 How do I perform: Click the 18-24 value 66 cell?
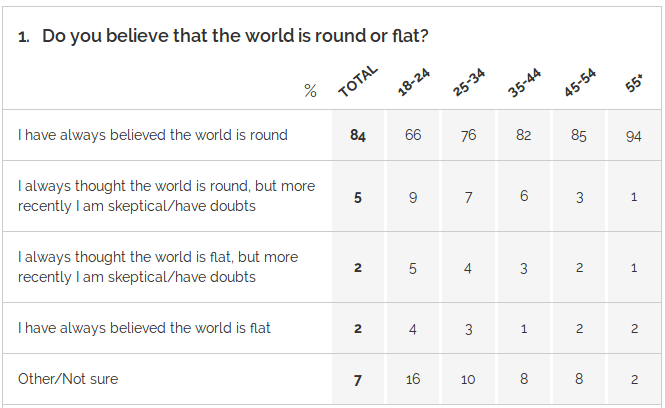click(x=413, y=136)
